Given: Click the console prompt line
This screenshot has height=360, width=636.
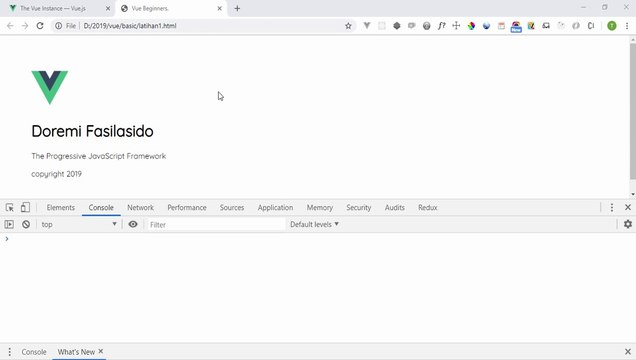Looking at the screenshot, I should tap(318, 239).
